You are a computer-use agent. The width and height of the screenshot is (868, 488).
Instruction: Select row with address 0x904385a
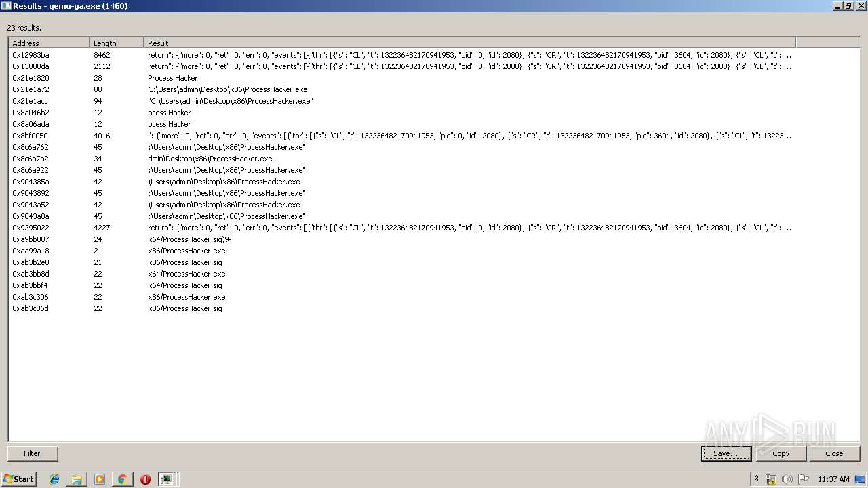tap(402, 182)
